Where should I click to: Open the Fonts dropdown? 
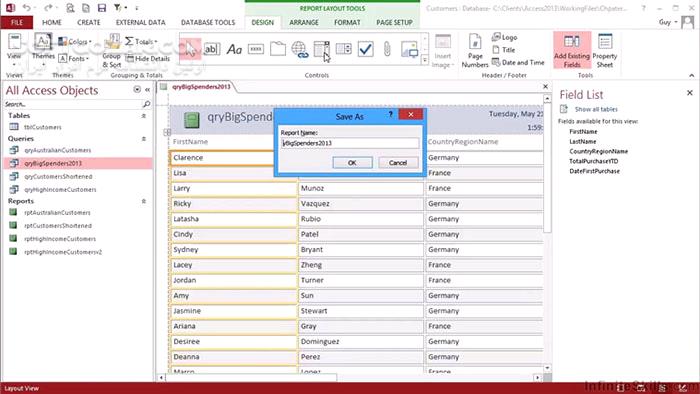click(x=74, y=58)
